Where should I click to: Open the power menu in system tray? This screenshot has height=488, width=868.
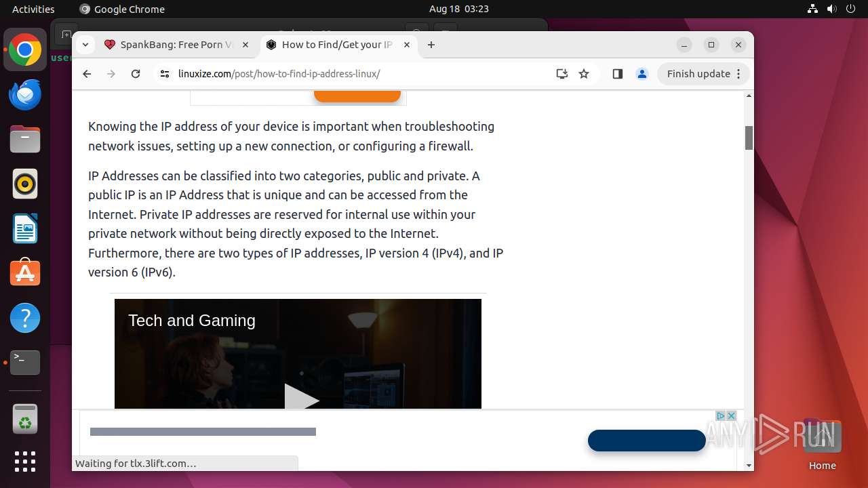click(x=851, y=9)
